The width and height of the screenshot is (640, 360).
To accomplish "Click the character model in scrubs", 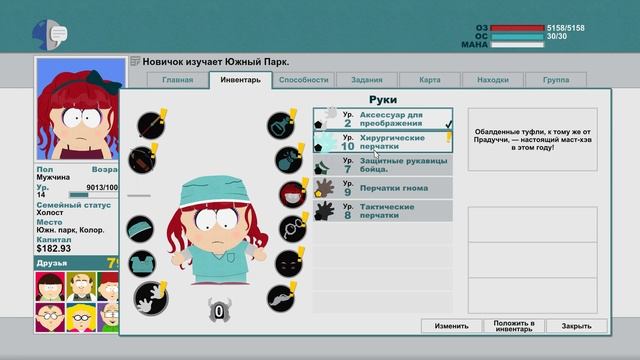I will tap(218, 231).
